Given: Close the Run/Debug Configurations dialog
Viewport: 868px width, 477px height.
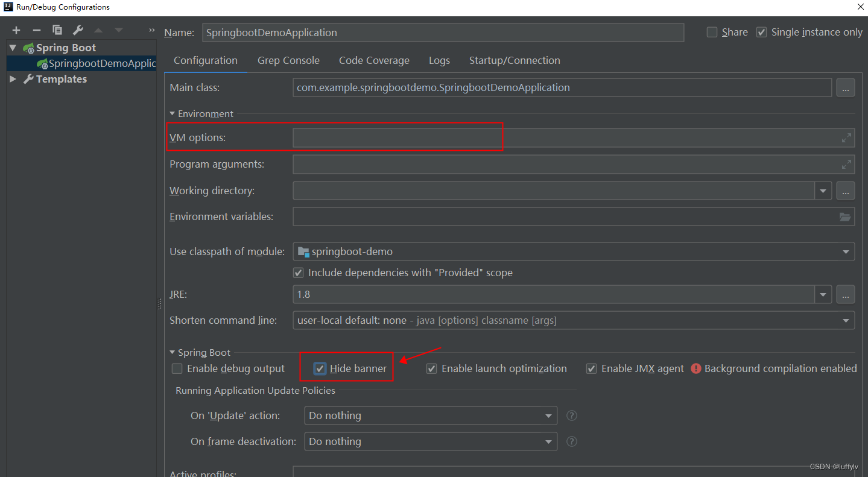Looking at the screenshot, I should tap(861, 7).
